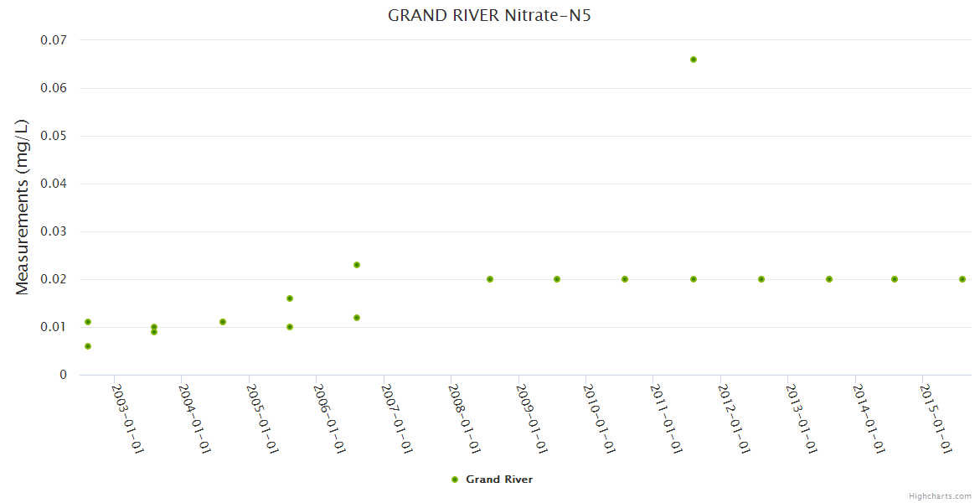This screenshot has height=503, width=980.
Task: Click the chart title GRAND RIVER Nitrate-N5
Action: tap(490, 16)
